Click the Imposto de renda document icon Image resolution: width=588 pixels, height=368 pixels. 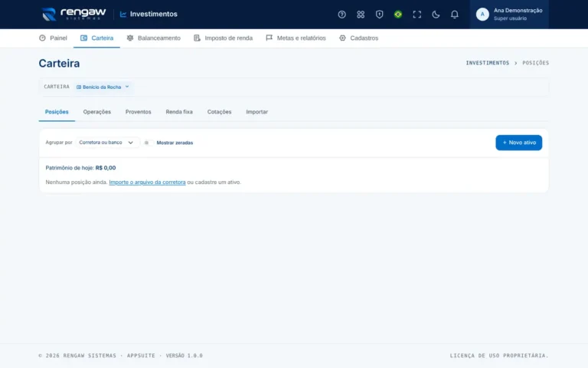(197, 38)
